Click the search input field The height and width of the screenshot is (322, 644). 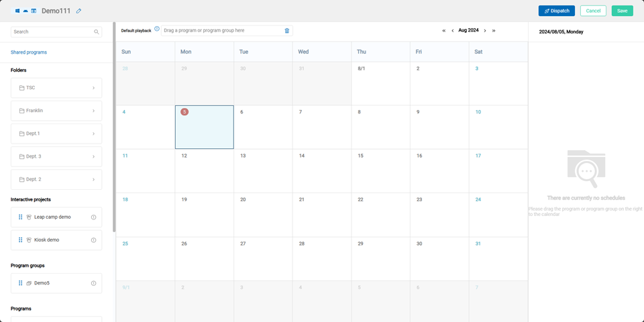pos(51,32)
